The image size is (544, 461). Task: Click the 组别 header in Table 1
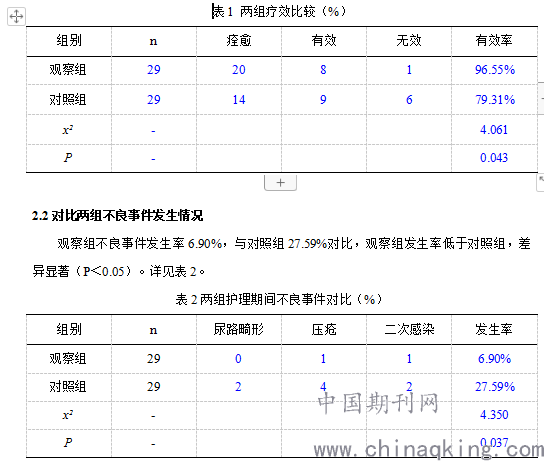tap(69, 41)
